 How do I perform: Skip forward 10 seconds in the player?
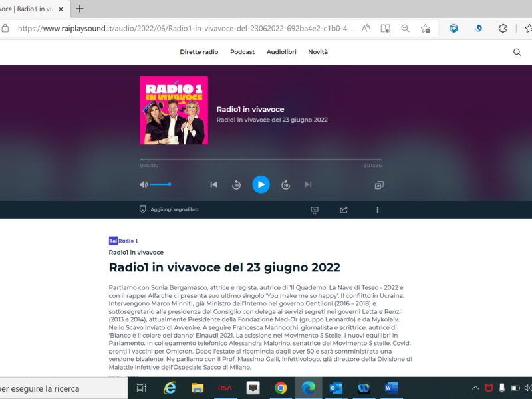(x=286, y=185)
